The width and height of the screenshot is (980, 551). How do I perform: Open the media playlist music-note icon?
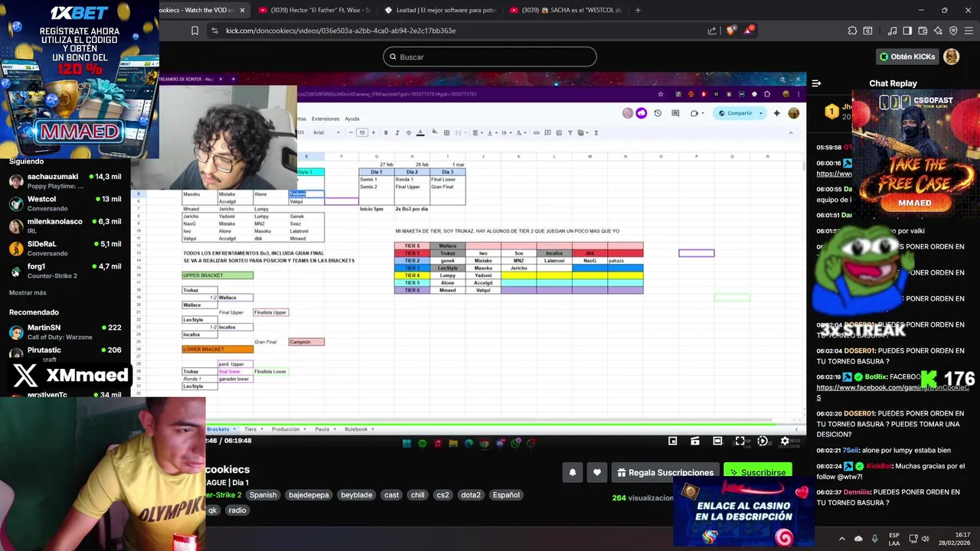click(892, 31)
